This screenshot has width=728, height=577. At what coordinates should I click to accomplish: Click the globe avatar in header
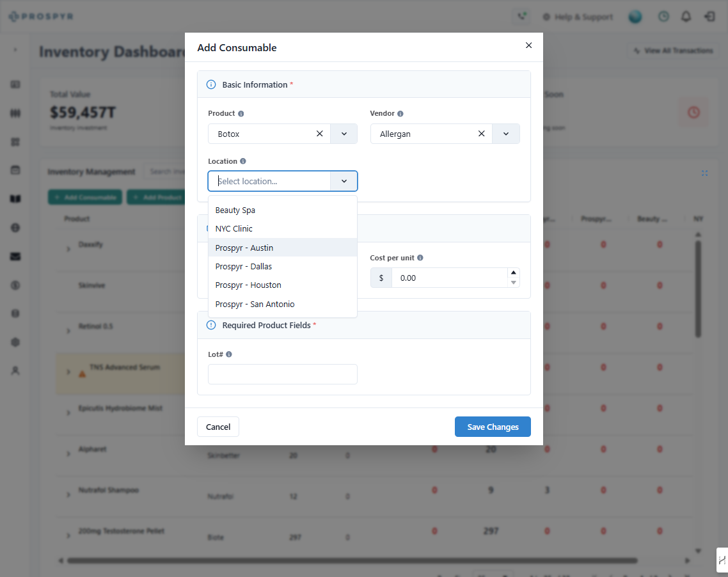point(635,17)
